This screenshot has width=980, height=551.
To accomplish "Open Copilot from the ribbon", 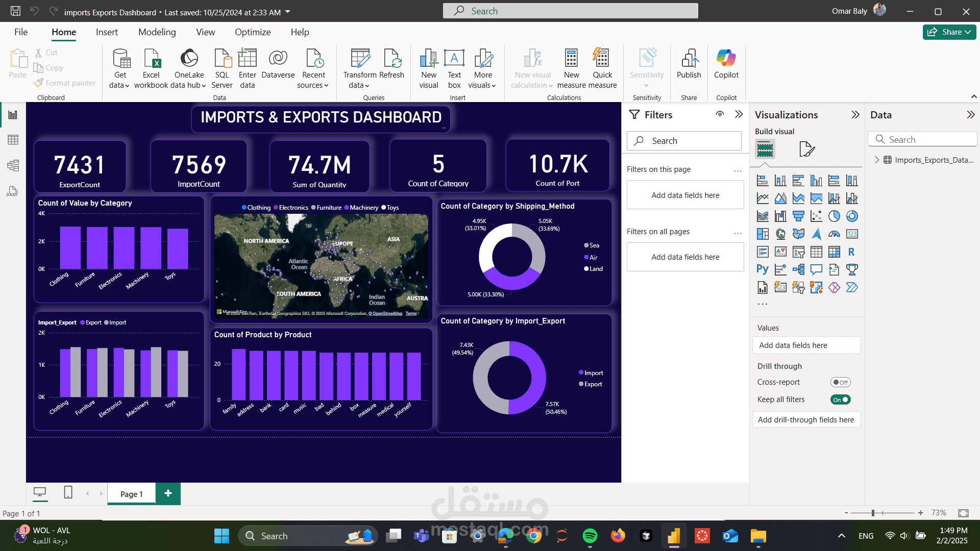I will (726, 59).
